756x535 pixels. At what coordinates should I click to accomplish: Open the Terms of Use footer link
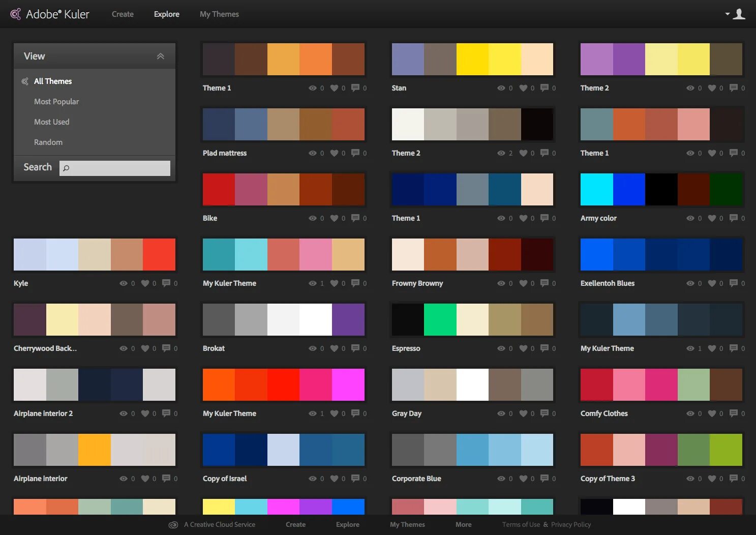tap(521, 525)
